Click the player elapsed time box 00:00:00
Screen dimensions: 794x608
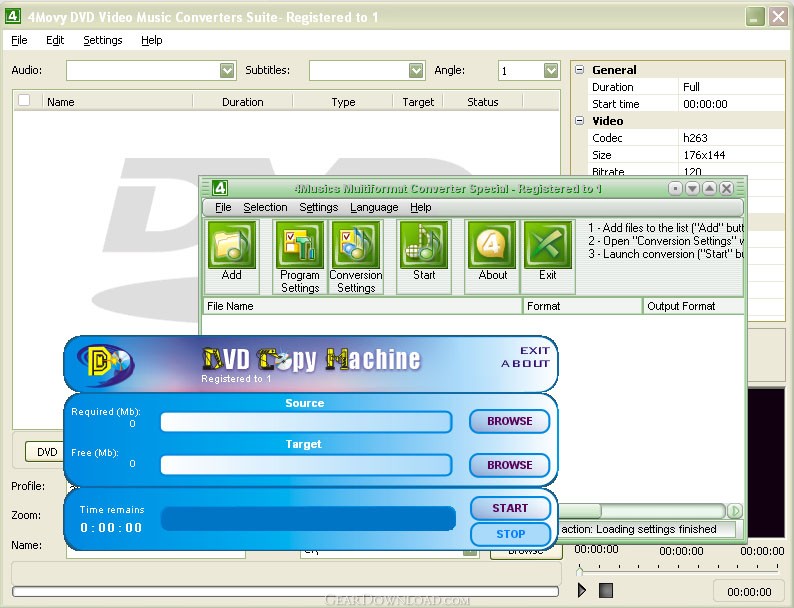pyautogui.click(x=748, y=591)
